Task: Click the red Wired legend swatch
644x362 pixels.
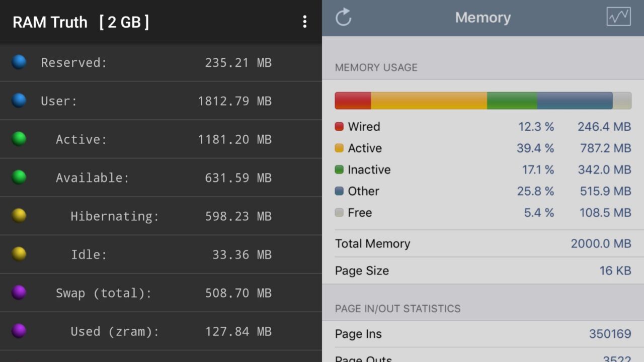Action: pos(339,127)
